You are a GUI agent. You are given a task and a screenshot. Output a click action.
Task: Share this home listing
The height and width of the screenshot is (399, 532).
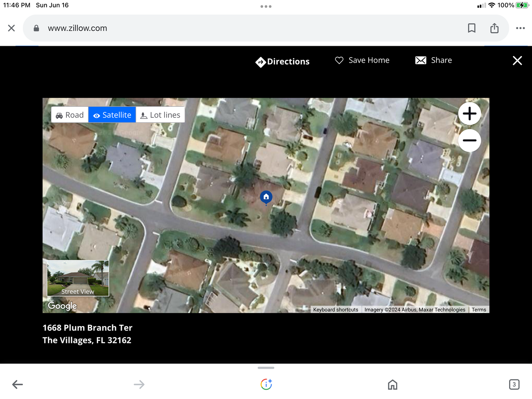[x=433, y=61]
